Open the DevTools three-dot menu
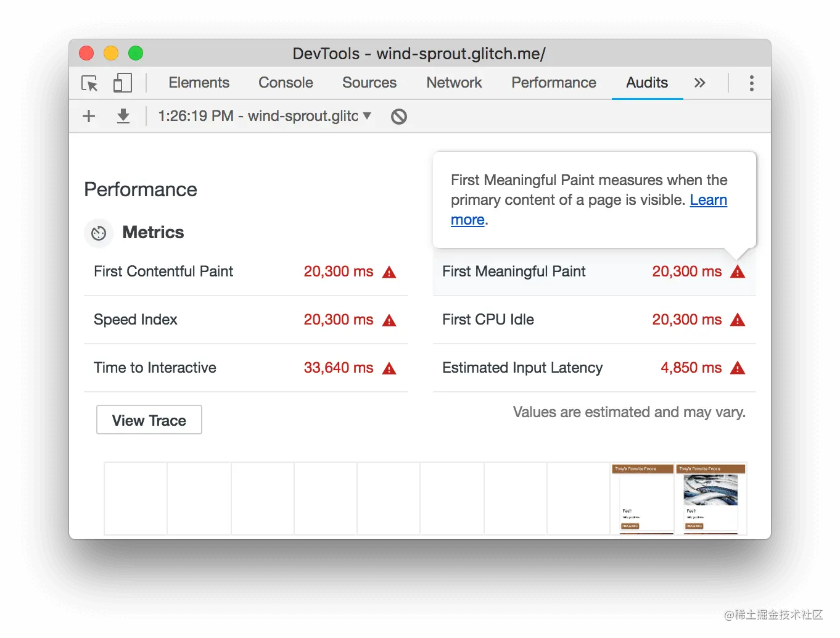Image resolution: width=840 pixels, height=638 pixels. click(751, 83)
